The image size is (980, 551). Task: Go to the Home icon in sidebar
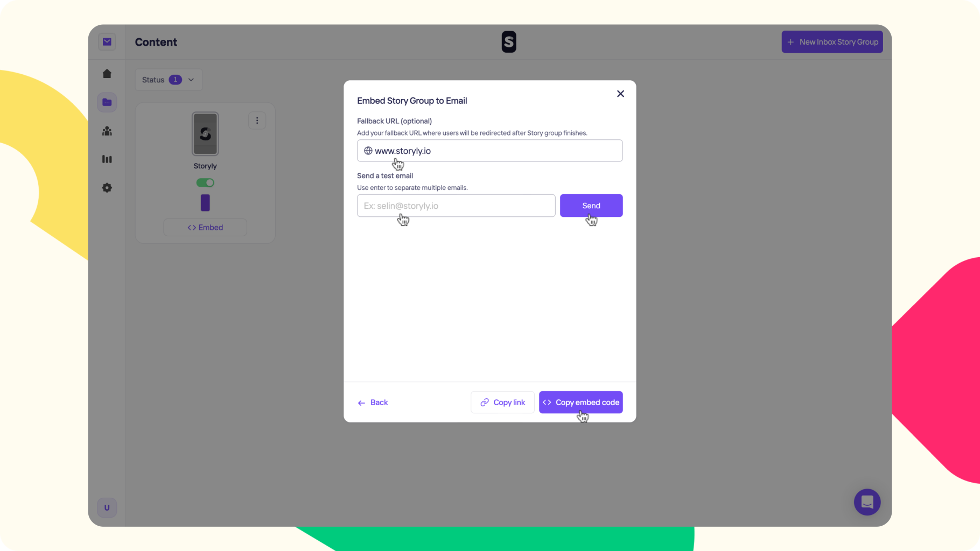[107, 74]
